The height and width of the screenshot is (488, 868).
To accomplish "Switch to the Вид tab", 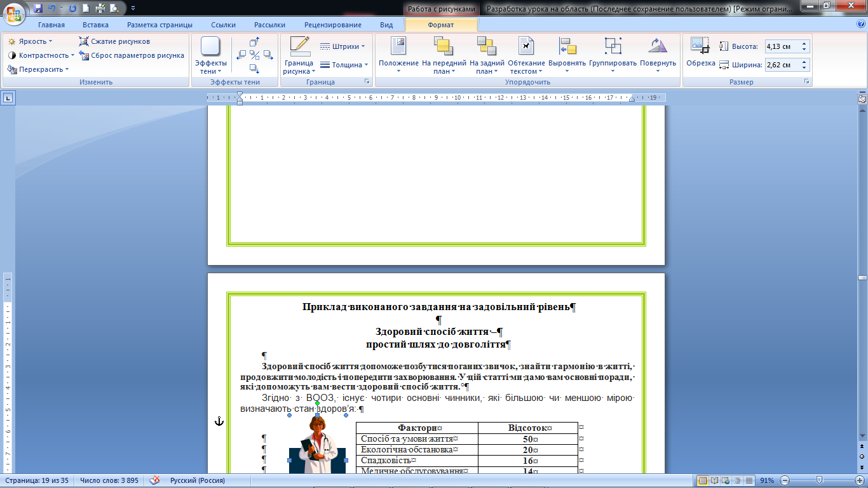I will pos(386,25).
